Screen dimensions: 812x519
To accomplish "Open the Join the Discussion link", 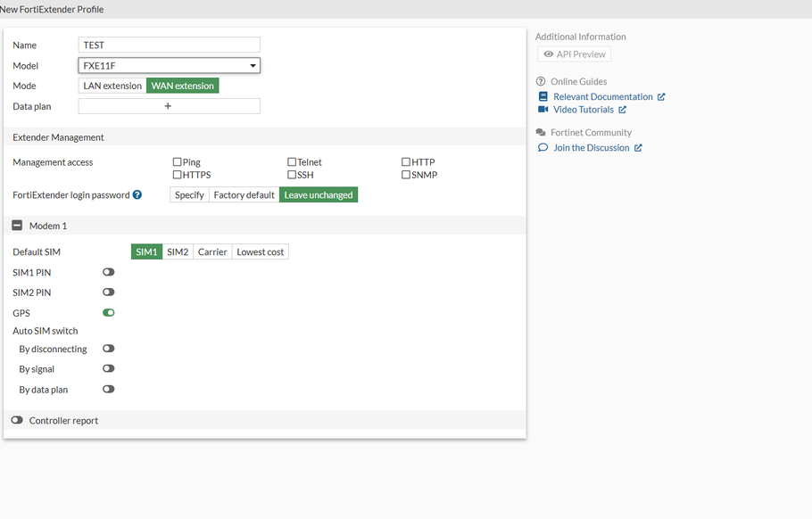I will pos(592,148).
